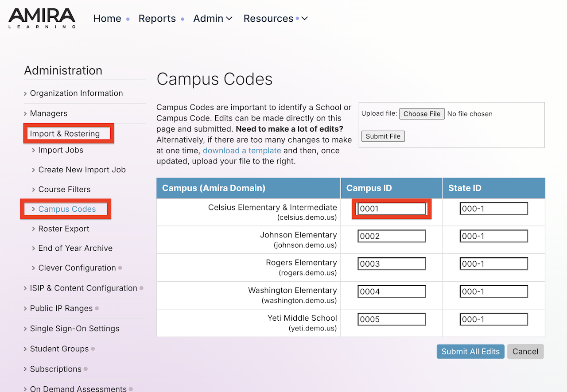Screen dimensions: 567x392
Task: Open Import Jobs from the sidebar
Action: coord(61,150)
